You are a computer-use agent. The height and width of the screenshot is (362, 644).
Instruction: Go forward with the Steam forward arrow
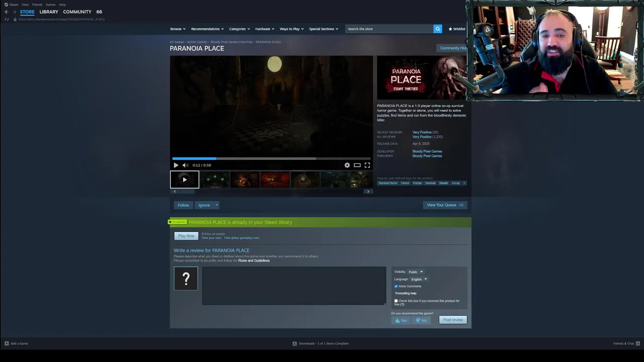click(14, 12)
